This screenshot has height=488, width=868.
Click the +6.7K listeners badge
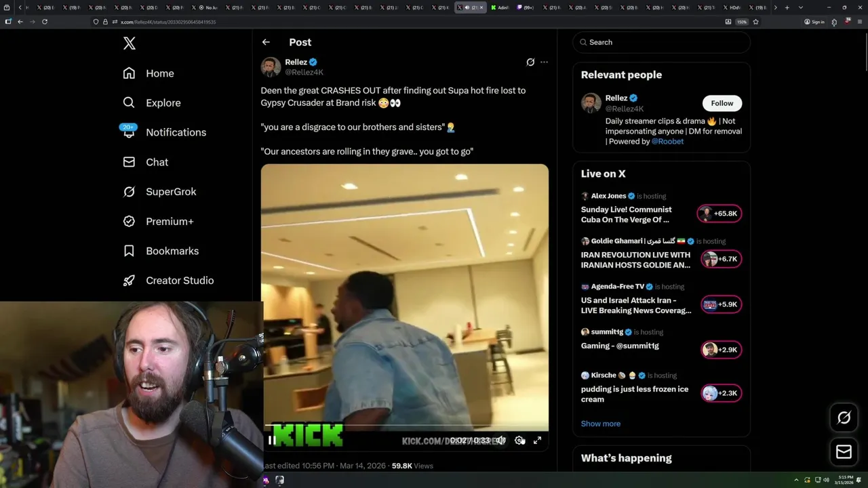click(x=722, y=259)
